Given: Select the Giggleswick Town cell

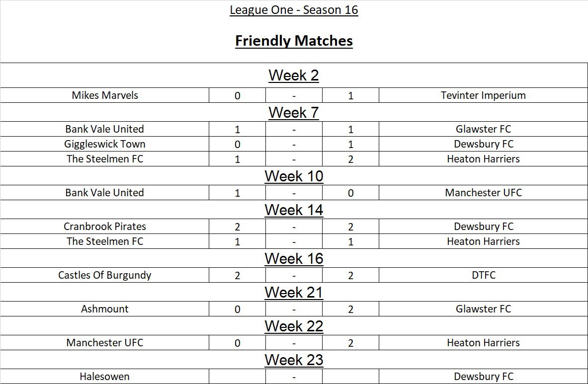Looking at the screenshot, I should [x=105, y=144].
